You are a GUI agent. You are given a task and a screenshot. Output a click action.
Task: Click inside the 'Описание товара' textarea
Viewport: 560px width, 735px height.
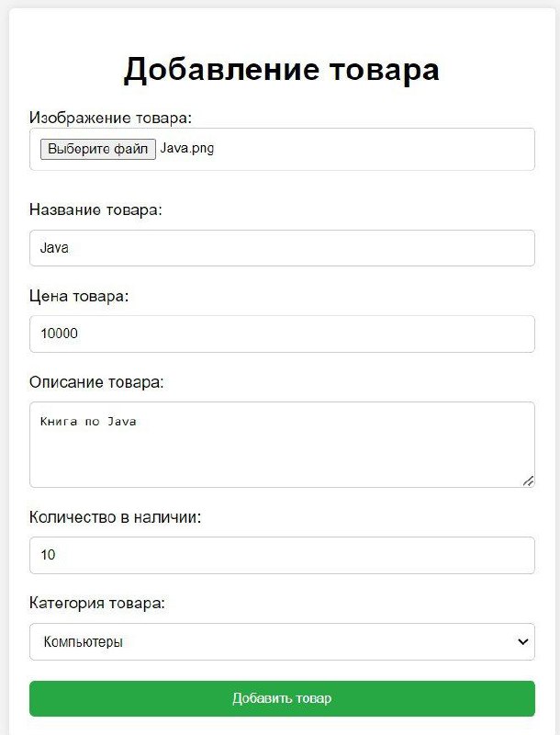282,445
